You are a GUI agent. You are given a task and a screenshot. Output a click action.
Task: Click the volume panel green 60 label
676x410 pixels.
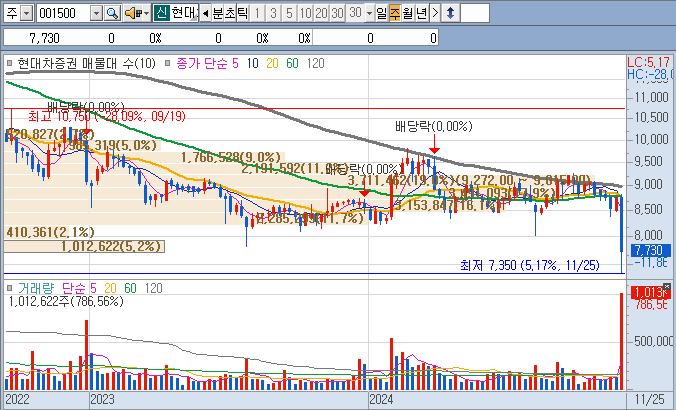click(x=130, y=288)
